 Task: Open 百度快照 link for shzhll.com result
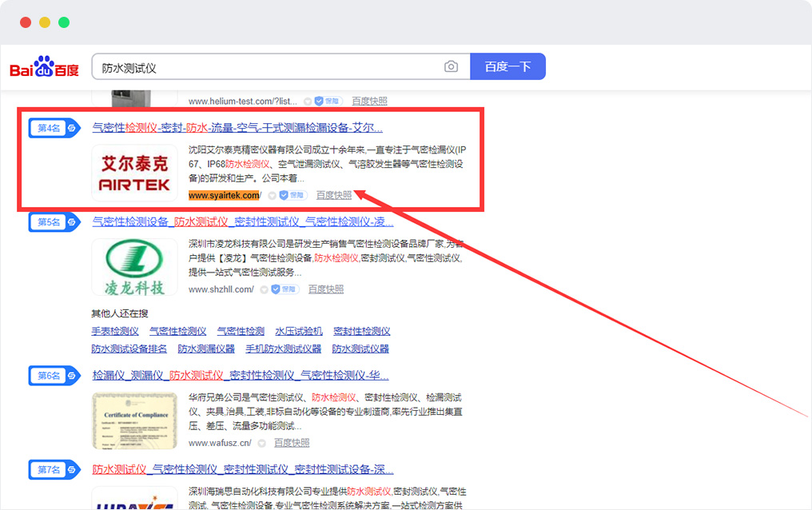click(x=326, y=289)
